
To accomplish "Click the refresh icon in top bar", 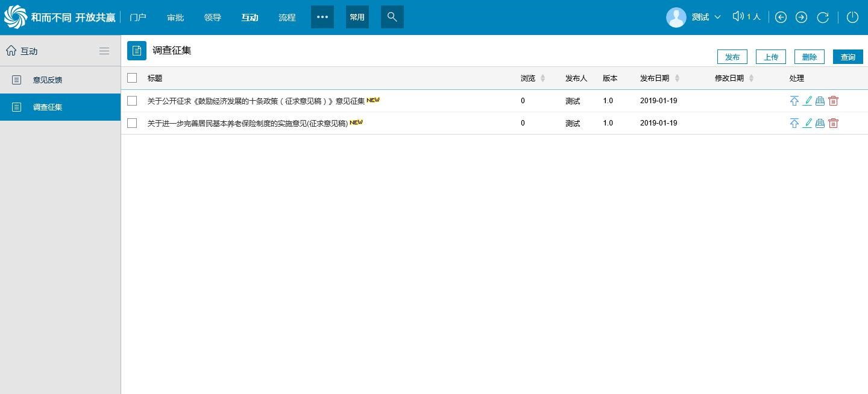I will (x=822, y=17).
